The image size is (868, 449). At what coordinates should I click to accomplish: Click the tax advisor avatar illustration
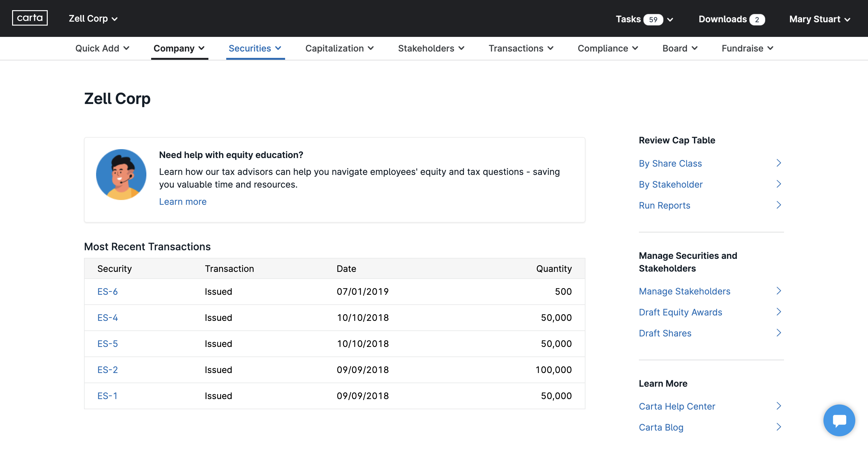121,175
